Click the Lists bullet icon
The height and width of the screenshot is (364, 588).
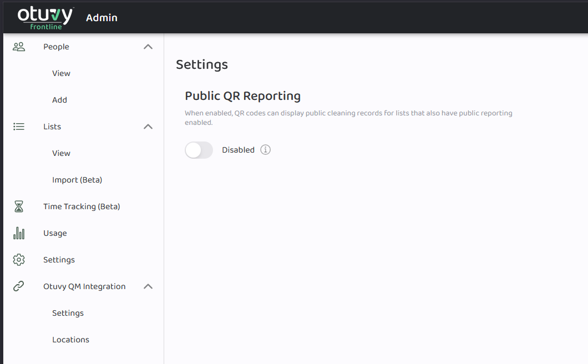pyautogui.click(x=19, y=127)
